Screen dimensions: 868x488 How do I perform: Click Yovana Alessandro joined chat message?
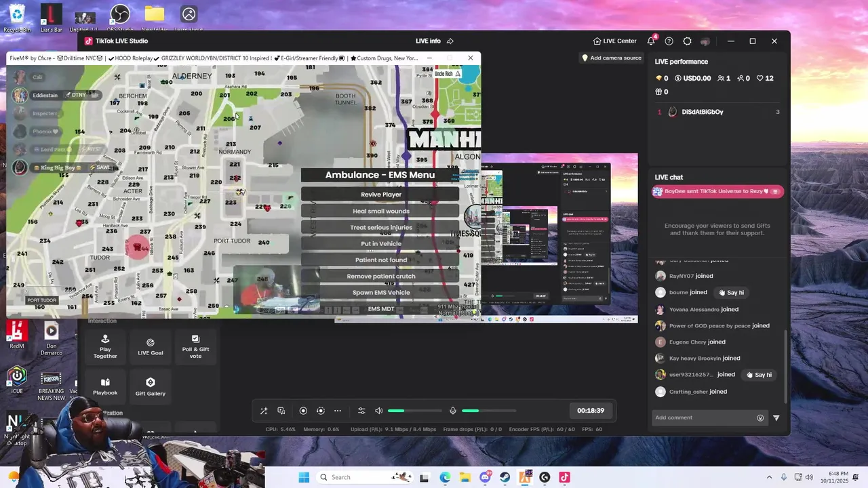(697, 309)
